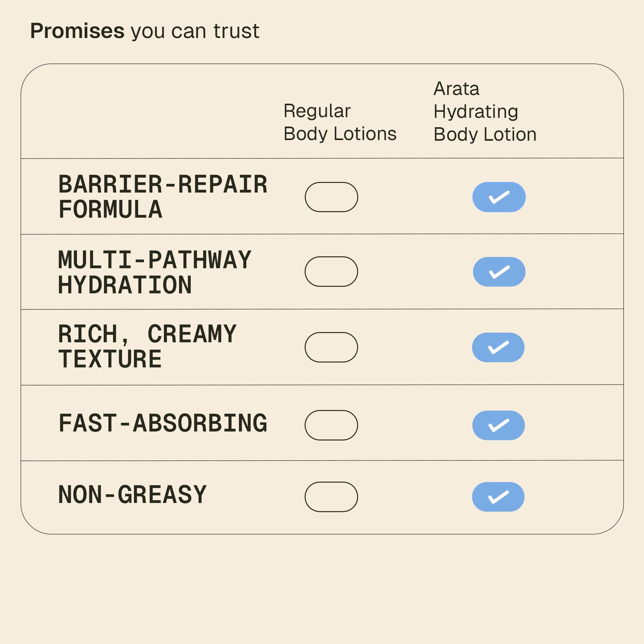Click the NON-GREASY row label

132,495
